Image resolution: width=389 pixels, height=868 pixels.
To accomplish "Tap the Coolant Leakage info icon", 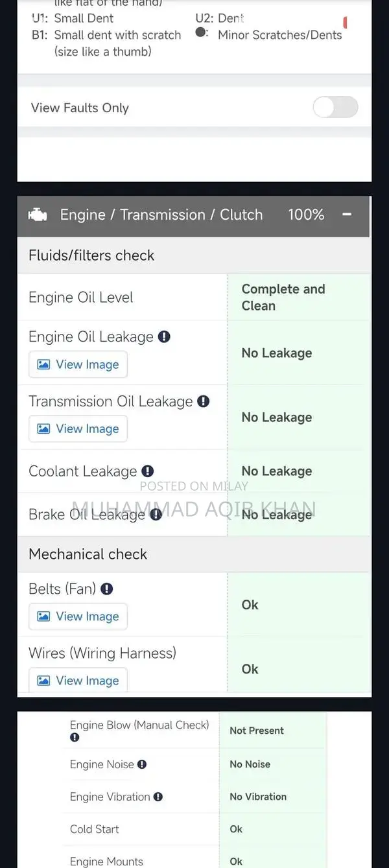I will coord(148,471).
